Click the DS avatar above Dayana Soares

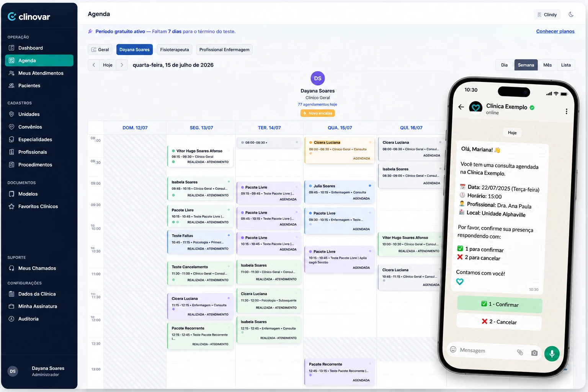tap(318, 78)
